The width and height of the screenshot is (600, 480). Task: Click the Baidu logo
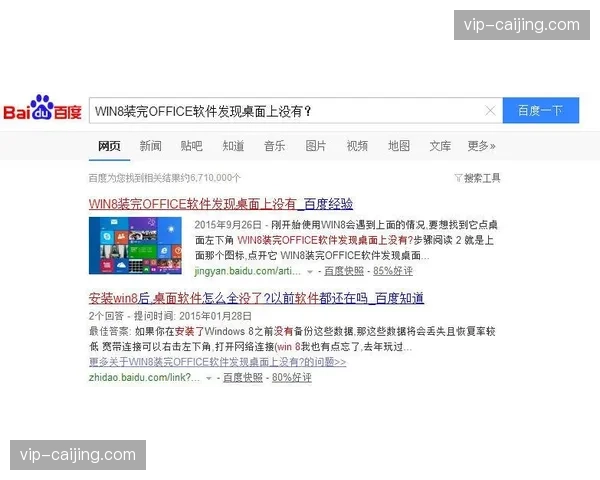42,108
